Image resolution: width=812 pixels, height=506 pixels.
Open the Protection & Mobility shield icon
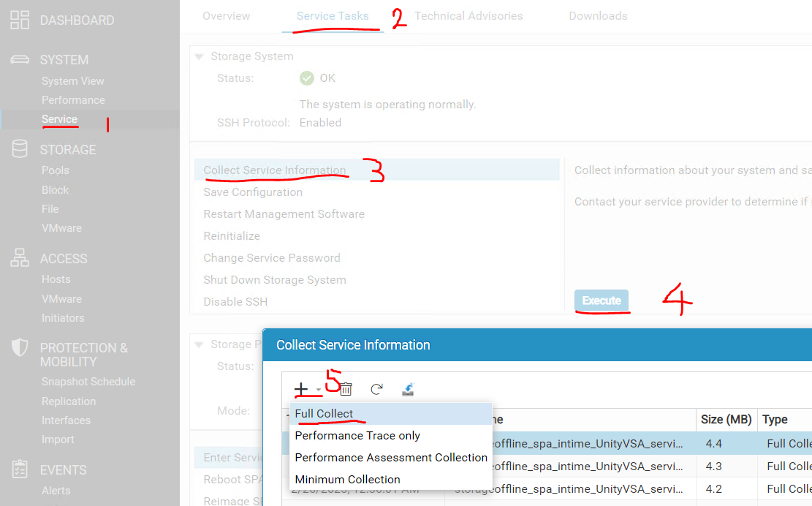(x=19, y=347)
